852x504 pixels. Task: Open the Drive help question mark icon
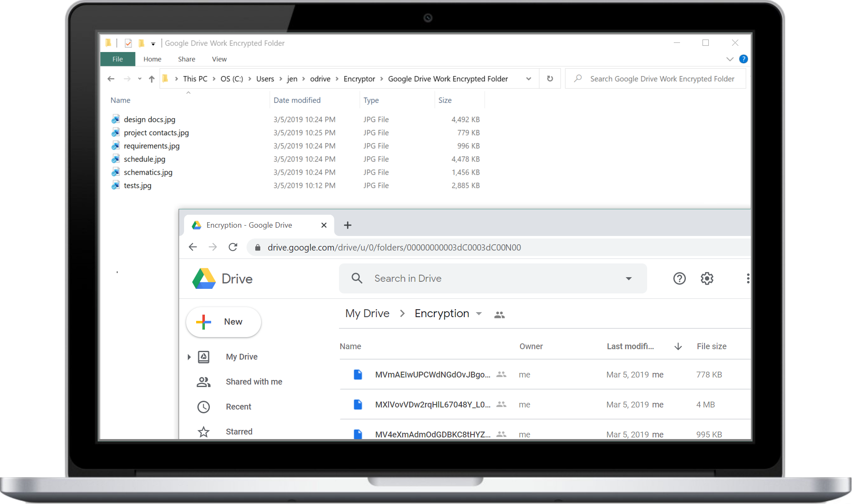(679, 278)
